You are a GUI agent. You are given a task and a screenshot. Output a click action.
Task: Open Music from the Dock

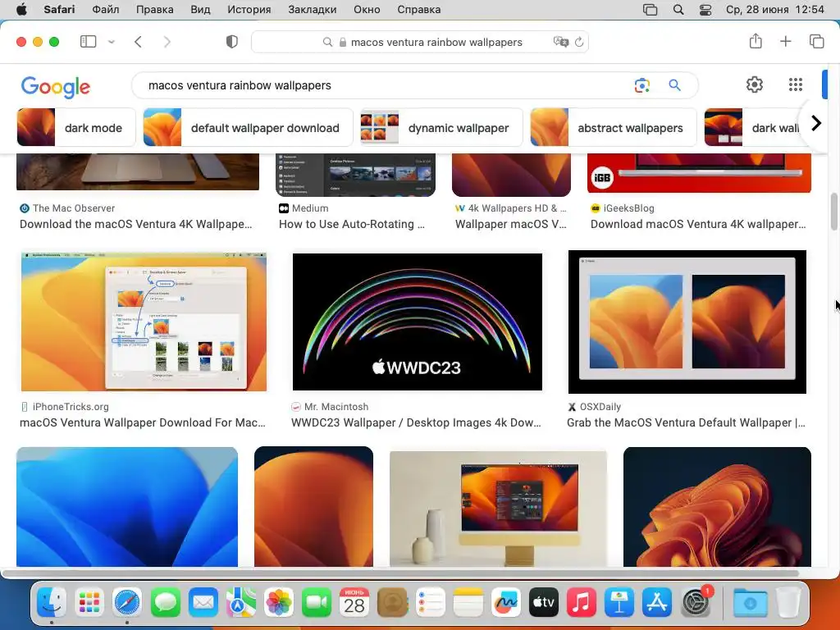(582, 603)
